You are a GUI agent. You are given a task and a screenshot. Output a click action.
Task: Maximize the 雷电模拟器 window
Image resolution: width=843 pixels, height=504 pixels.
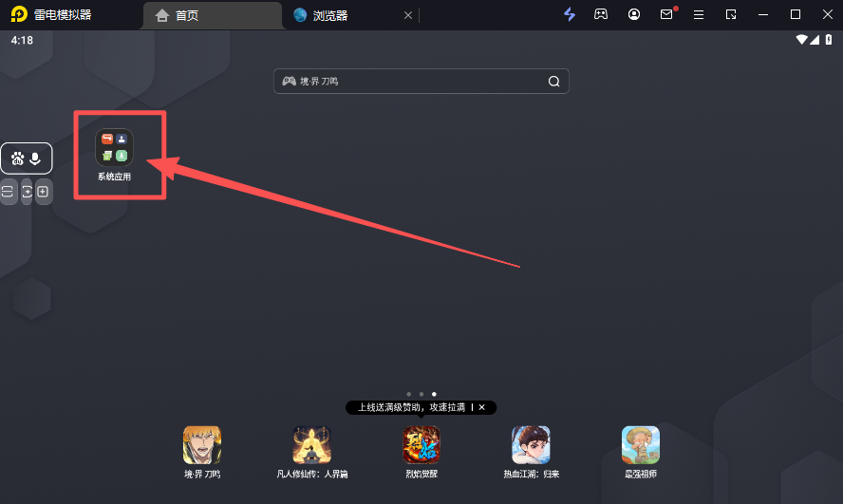point(796,14)
